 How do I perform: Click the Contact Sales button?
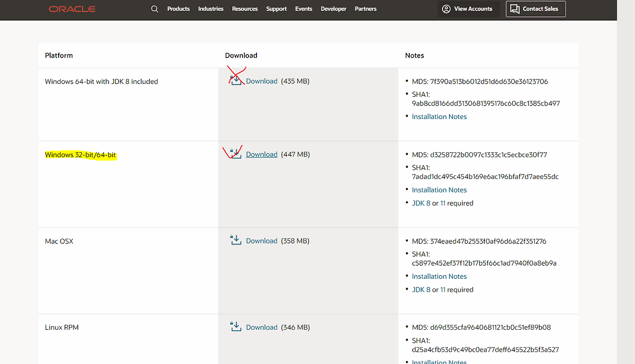point(536,9)
